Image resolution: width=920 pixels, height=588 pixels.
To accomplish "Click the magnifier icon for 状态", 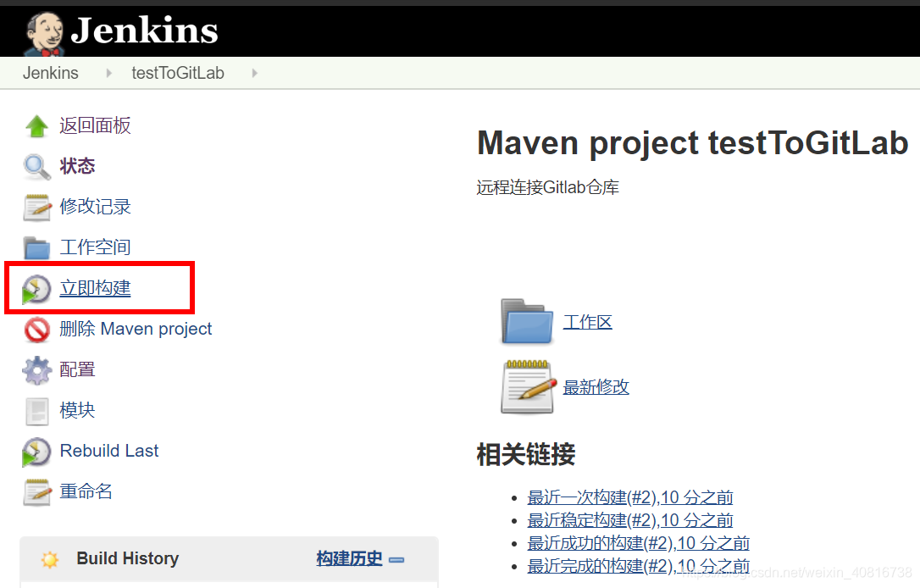I will 37,167.
